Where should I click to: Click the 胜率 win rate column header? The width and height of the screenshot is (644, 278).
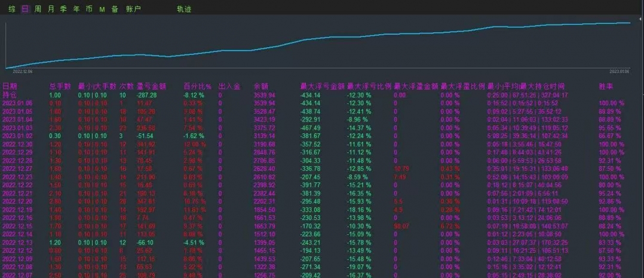pos(606,86)
